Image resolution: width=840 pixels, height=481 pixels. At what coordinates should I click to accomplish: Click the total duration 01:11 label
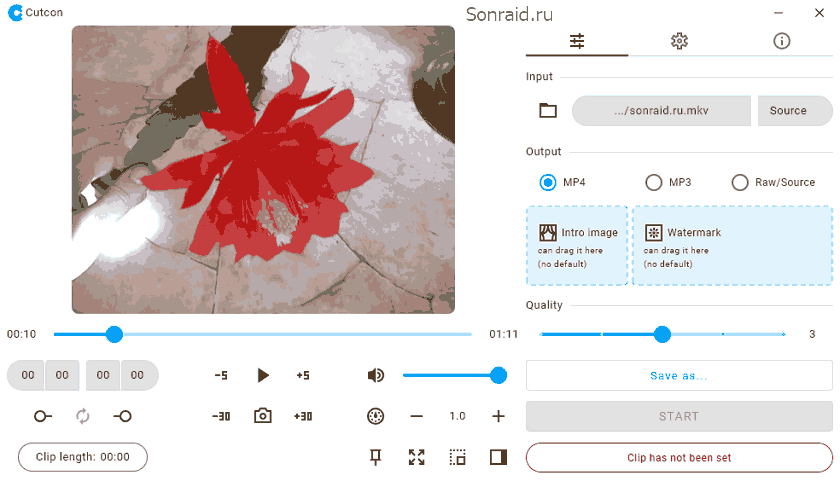tap(504, 334)
